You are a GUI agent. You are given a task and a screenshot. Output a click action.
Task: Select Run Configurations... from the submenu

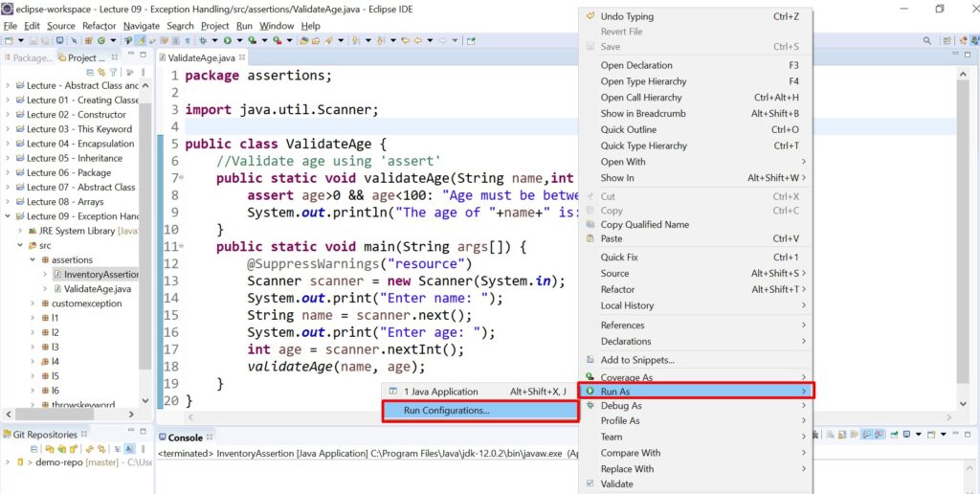coord(446,411)
